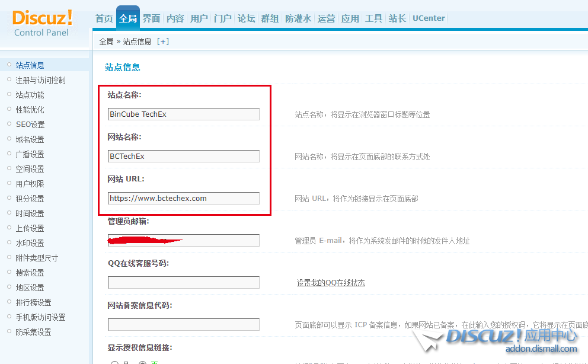This screenshot has width=588, height=364.
Task: Open 积分设置 in the sidebar
Action: point(30,199)
